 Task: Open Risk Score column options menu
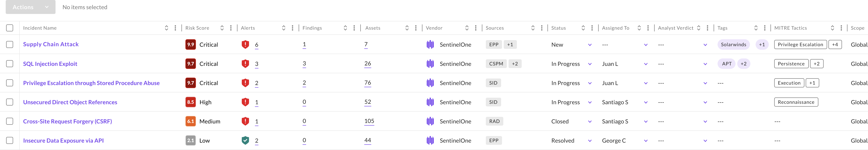tap(231, 28)
